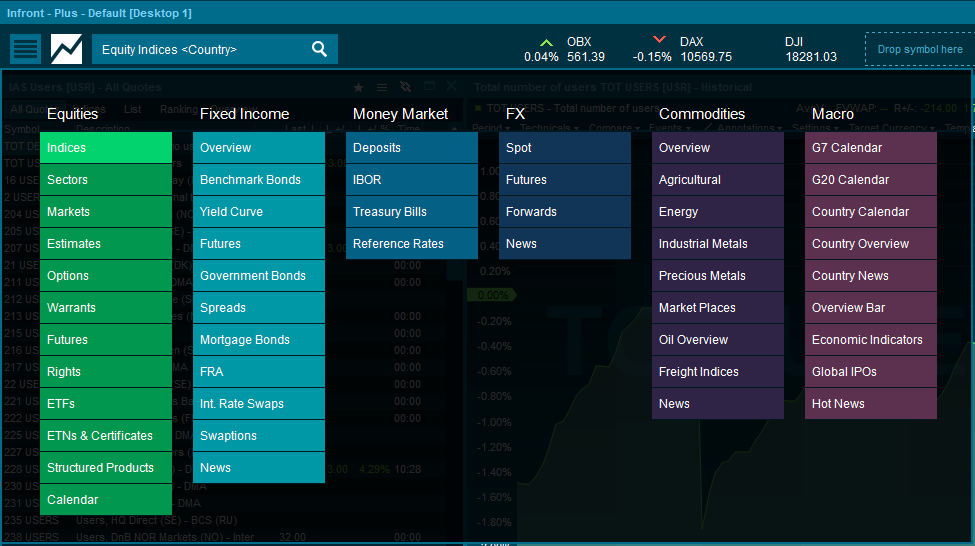Open Country News
The image size is (975, 546).
pyautogui.click(x=871, y=275)
